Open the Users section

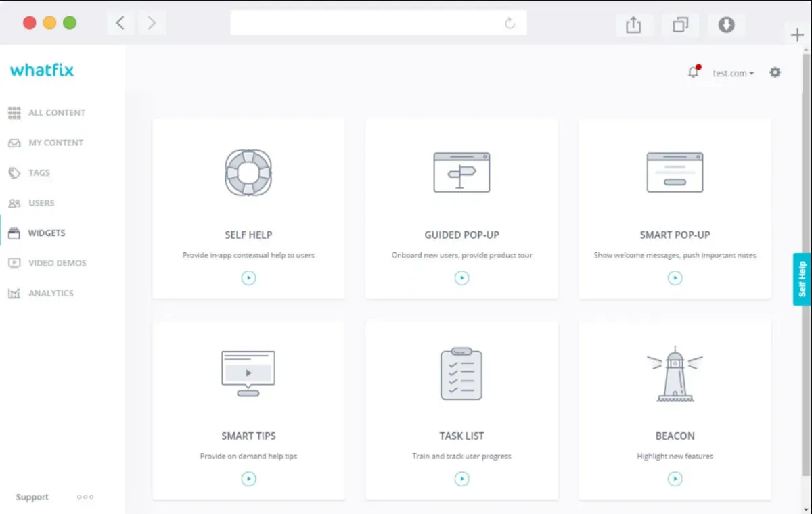pos(41,203)
